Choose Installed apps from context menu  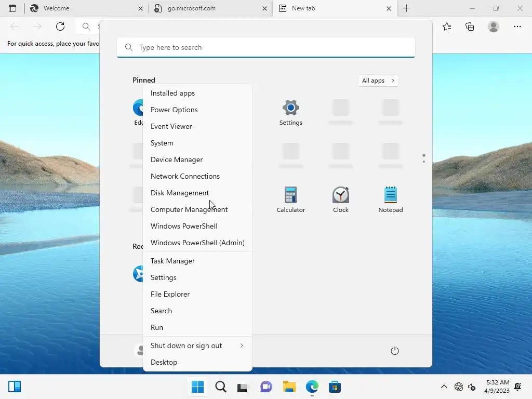(x=197, y=93)
